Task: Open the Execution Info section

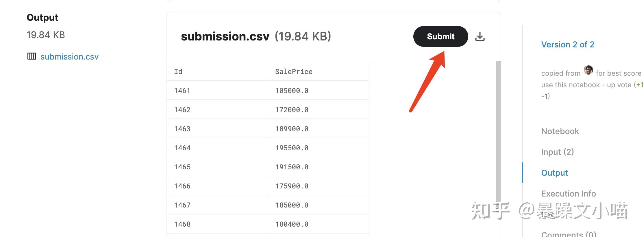Action: pos(569,194)
